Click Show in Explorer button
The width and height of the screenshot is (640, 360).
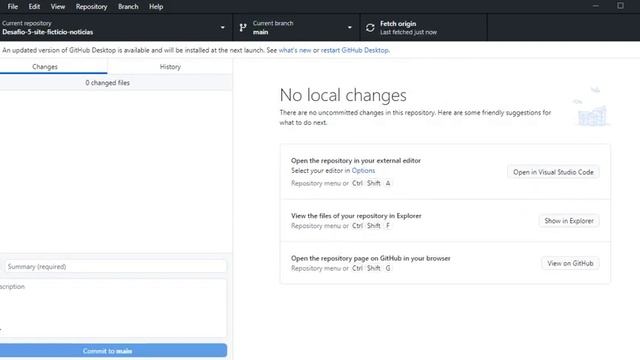[569, 221]
